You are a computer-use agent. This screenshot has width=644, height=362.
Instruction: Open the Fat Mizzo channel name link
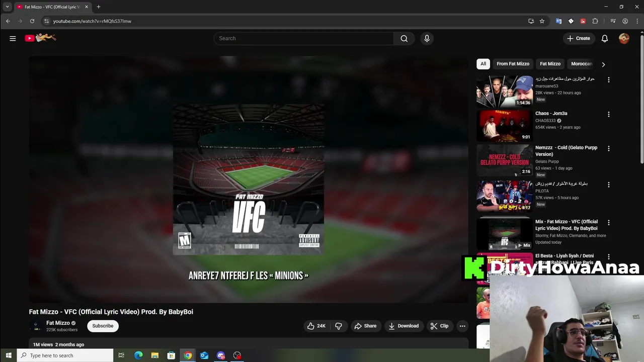[58, 323]
